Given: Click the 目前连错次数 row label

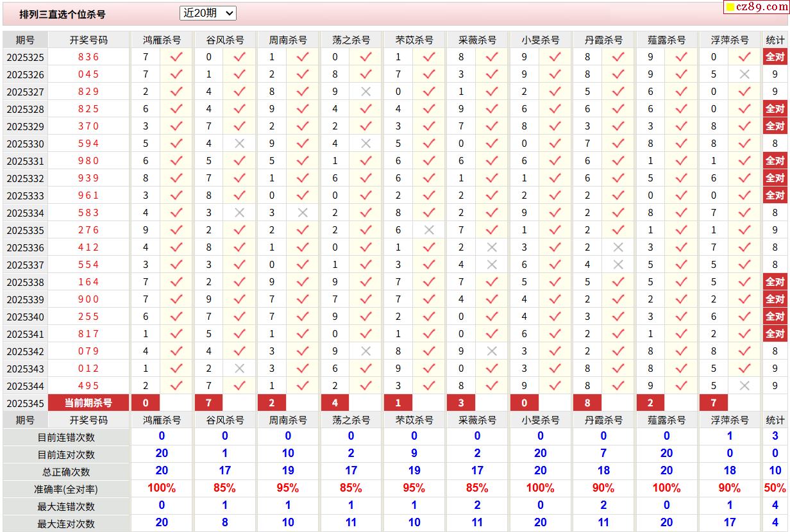Looking at the screenshot, I should (x=66, y=437).
